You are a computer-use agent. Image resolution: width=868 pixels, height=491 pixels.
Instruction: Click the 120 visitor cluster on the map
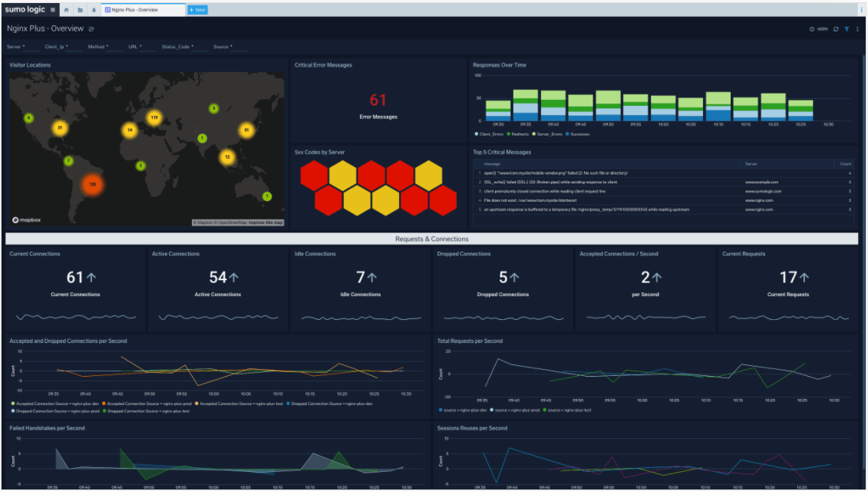point(92,184)
